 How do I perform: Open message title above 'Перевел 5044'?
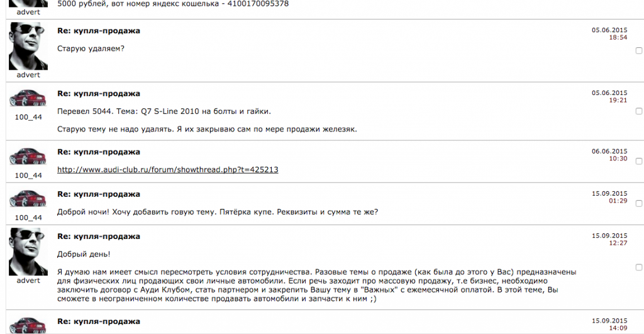[99, 94]
